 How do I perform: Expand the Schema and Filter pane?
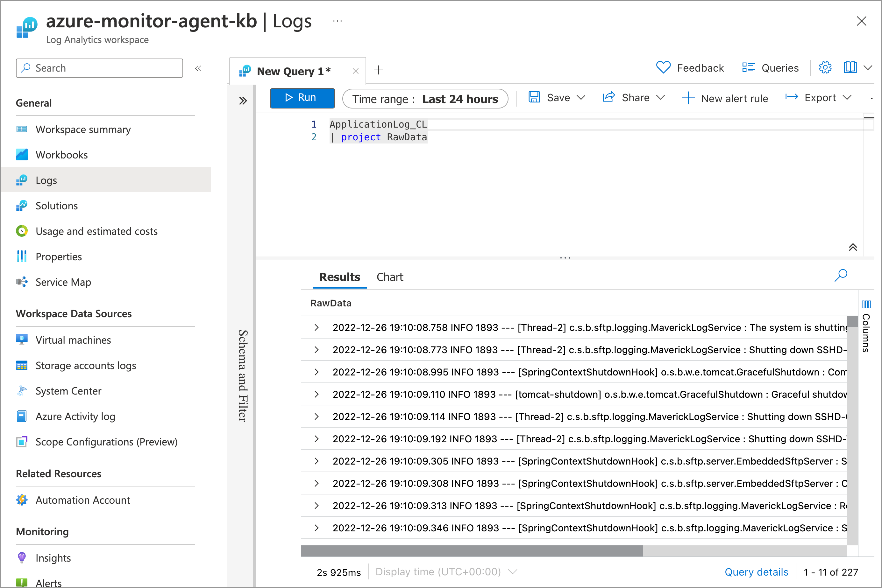243,101
